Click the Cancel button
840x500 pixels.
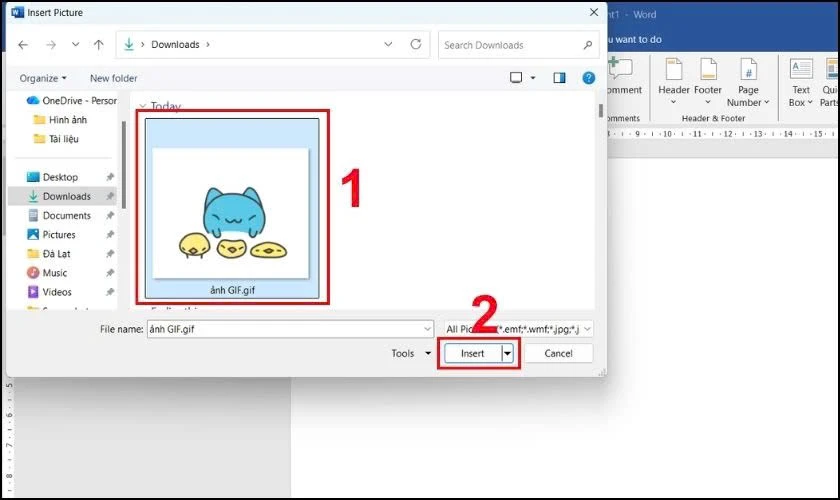pyautogui.click(x=558, y=353)
